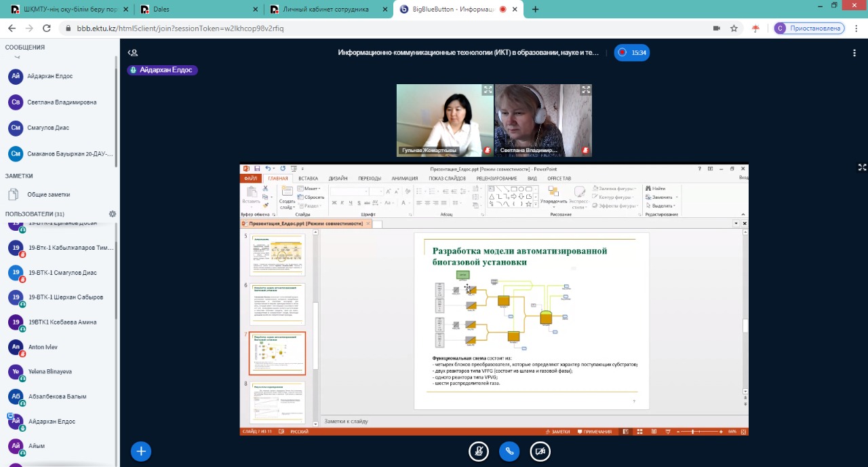Screen dimensions: 868x467
Task: Click the red recording indicator 15:34
Action: (632, 52)
